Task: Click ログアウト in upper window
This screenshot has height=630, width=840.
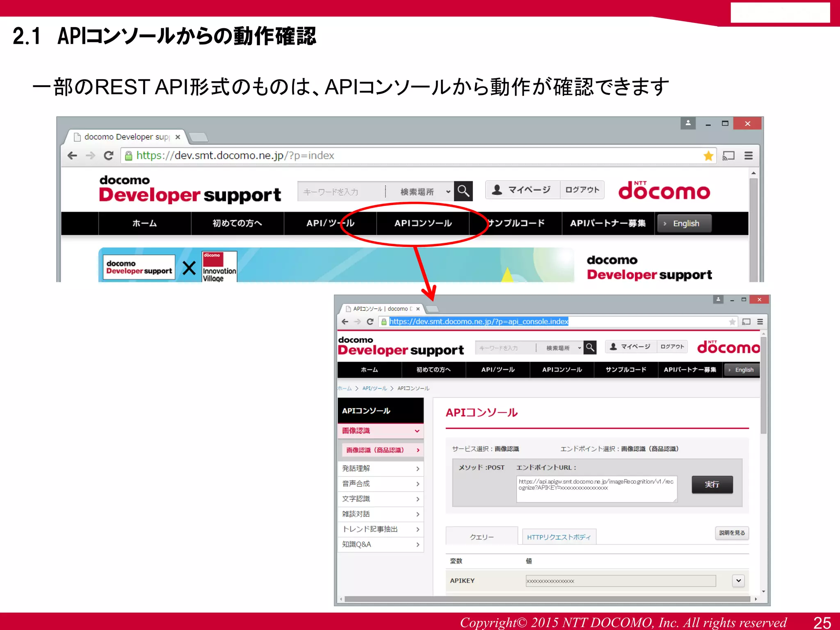Action: click(x=582, y=190)
